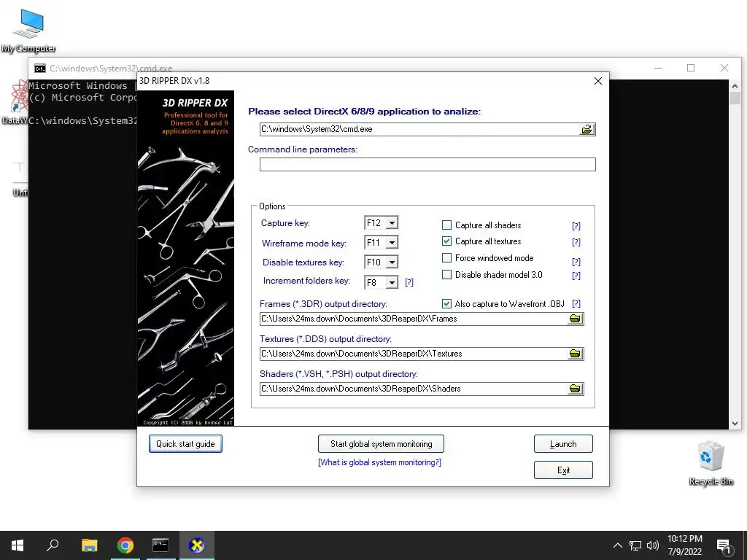
Task: Open help for Force windowed mode
Action: pyautogui.click(x=576, y=262)
